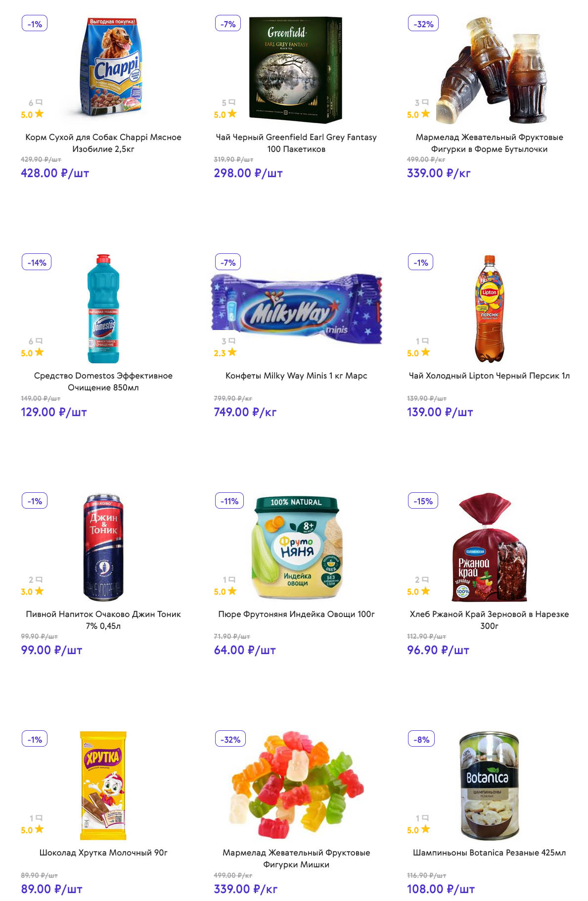Click the 339.00 ₽ price of gummy bears
588x901 pixels.
click(x=245, y=889)
